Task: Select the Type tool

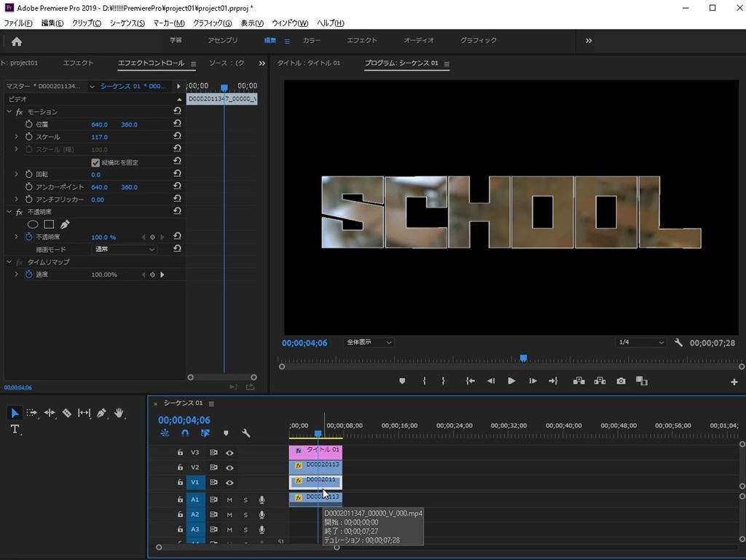Action: (x=15, y=430)
